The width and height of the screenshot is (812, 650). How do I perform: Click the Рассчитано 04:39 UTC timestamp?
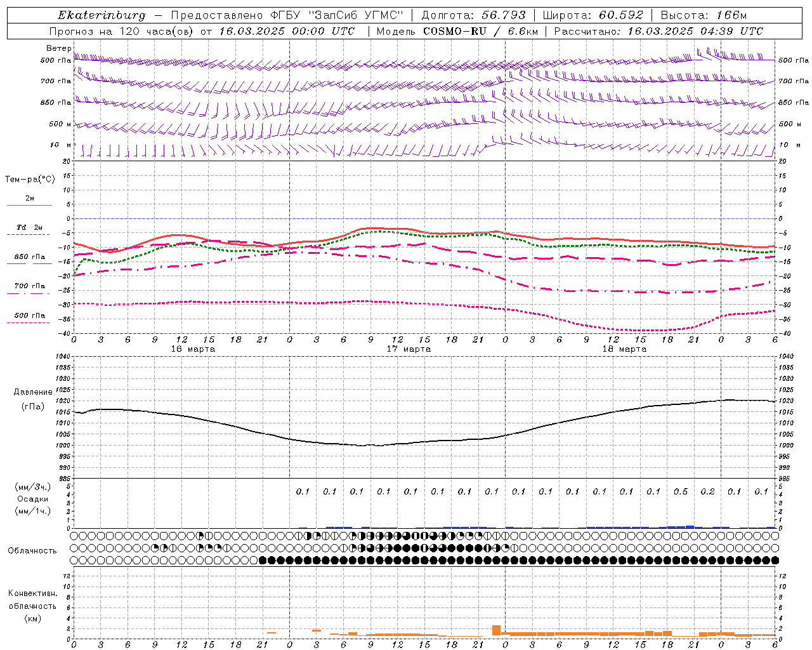pyautogui.click(x=658, y=31)
